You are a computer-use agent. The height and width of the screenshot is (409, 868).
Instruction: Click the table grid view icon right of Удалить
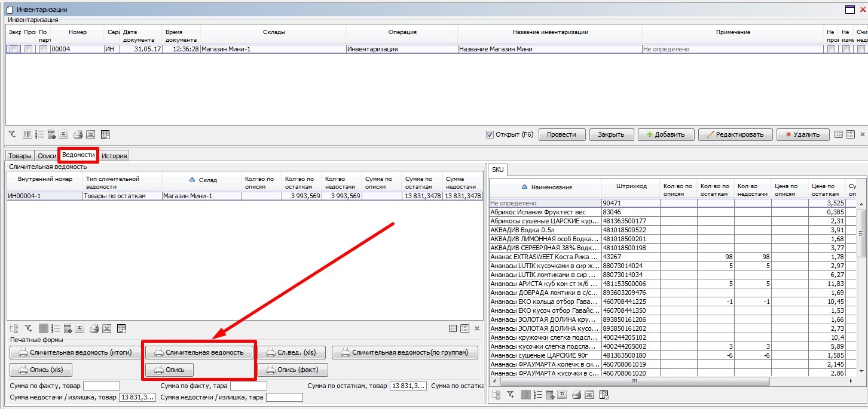[839, 134]
